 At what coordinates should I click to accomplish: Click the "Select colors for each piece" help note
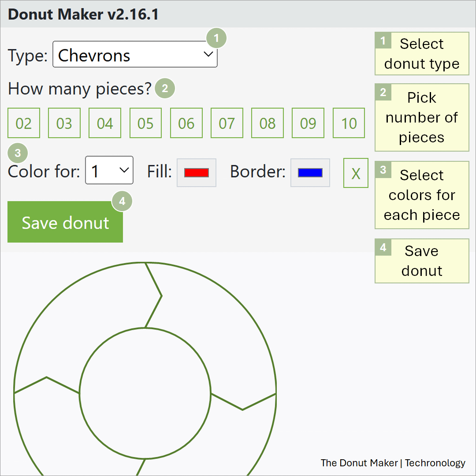[x=422, y=195]
